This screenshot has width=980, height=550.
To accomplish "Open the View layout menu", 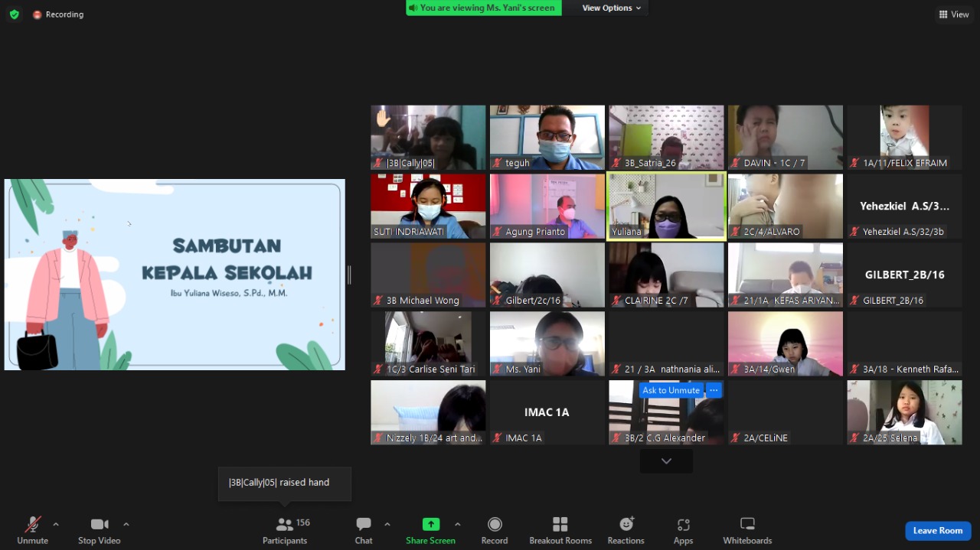I will [954, 15].
